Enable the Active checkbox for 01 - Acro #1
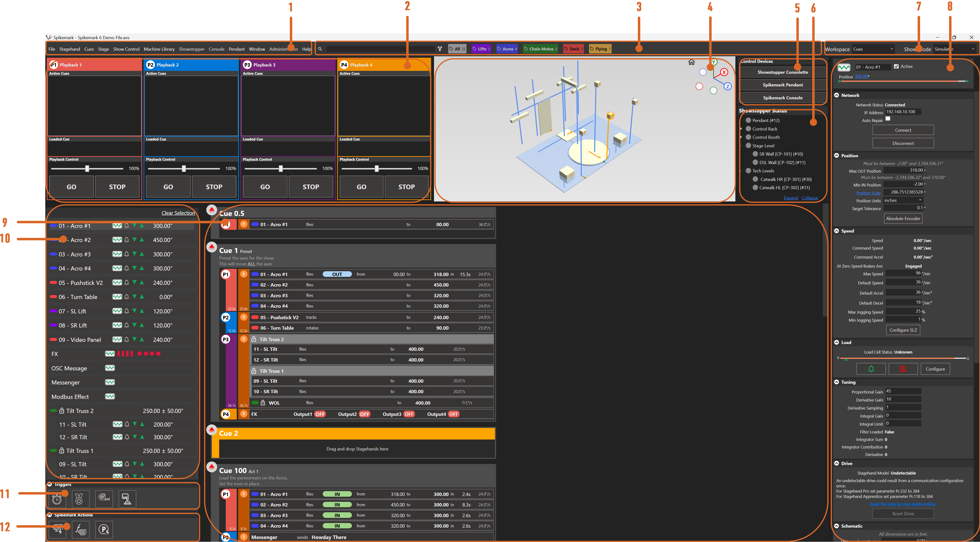Screen dimensions: 980x542 point(896,66)
